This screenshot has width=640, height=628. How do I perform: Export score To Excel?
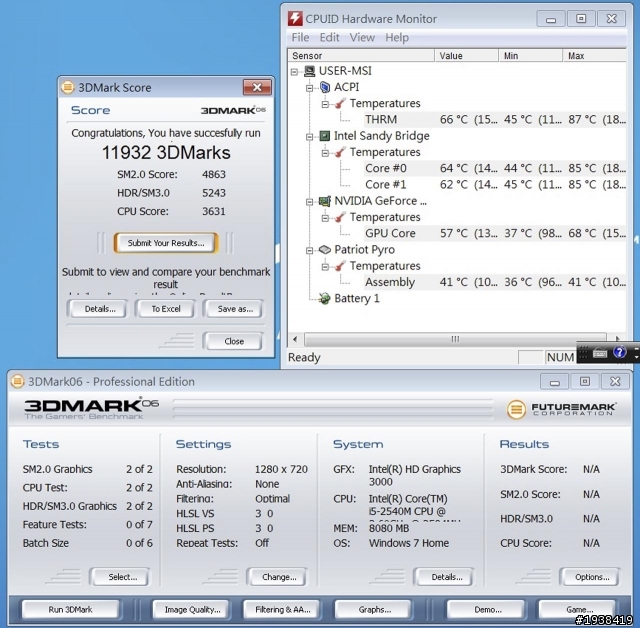(166, 309)
